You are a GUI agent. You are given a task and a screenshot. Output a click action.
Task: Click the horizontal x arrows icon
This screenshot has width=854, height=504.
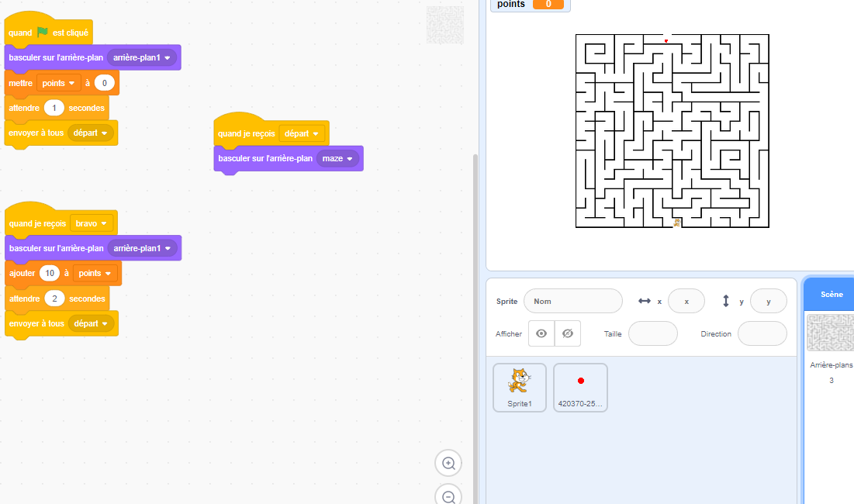pos(645,301)
